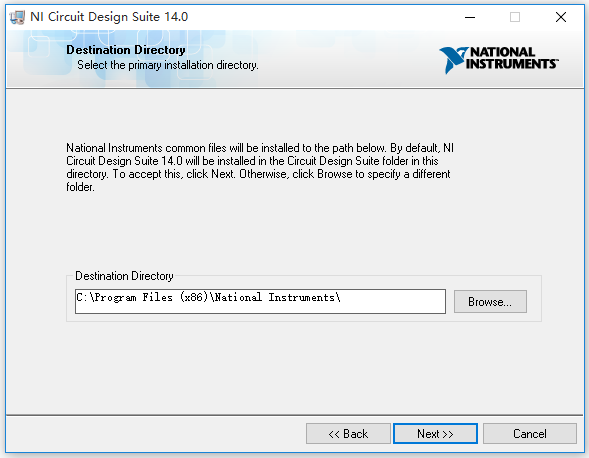The height and width of the screenshot is (458, 589).
Task: Open the Browse... folder dialog
Action: 490,301
